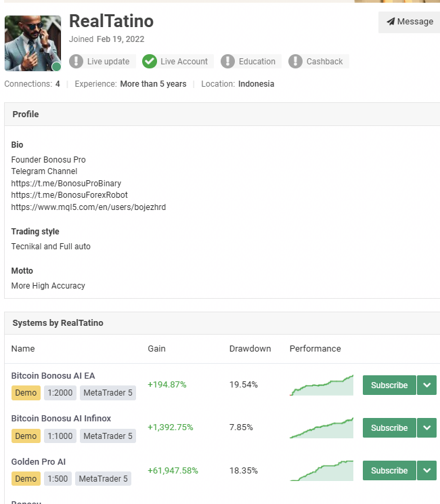The image size is (440, 504).
Task: Click the Live Account green checkmark icon
Action: tap(150, 62)
